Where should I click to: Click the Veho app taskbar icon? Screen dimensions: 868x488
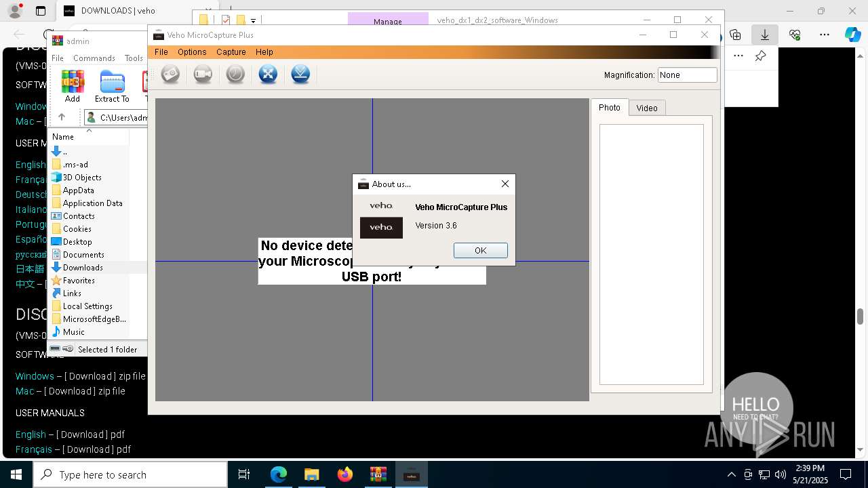coord(411,474)
